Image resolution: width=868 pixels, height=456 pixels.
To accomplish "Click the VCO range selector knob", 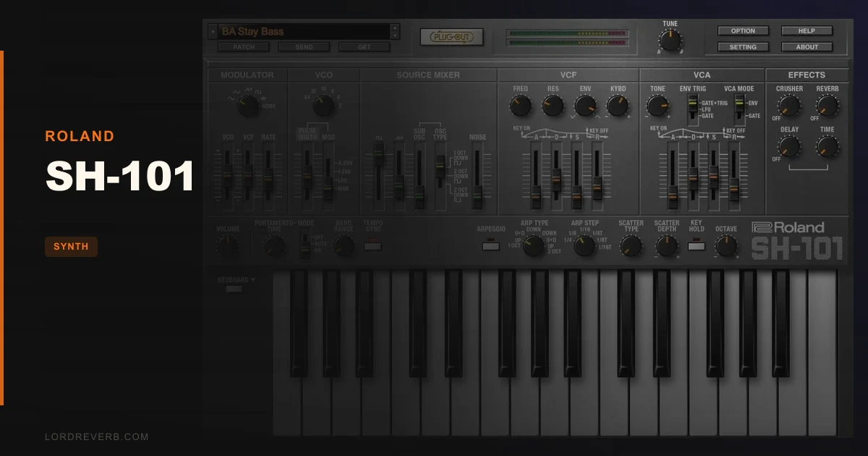I will [323, 106].
